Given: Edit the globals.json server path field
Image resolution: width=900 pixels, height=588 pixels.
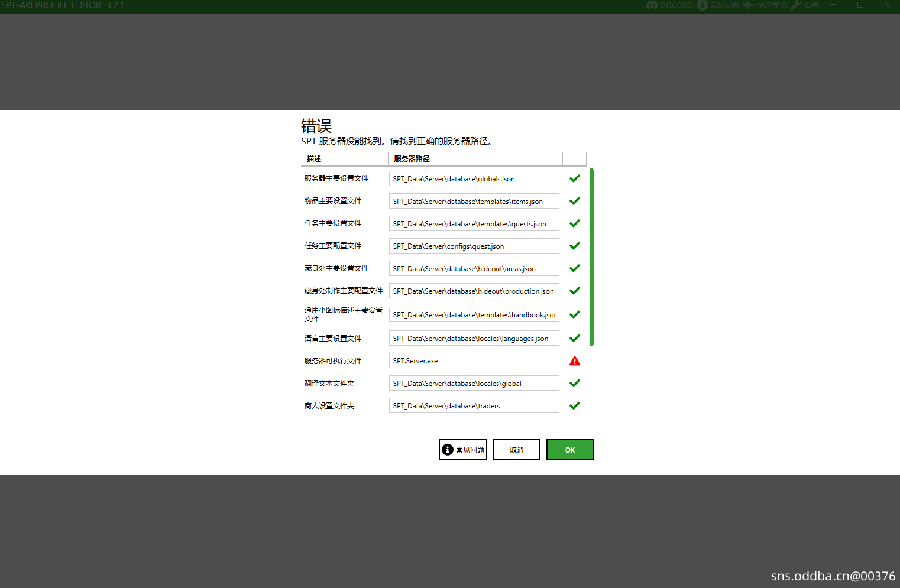Looking at the screenshot, I should pos(474,178).
